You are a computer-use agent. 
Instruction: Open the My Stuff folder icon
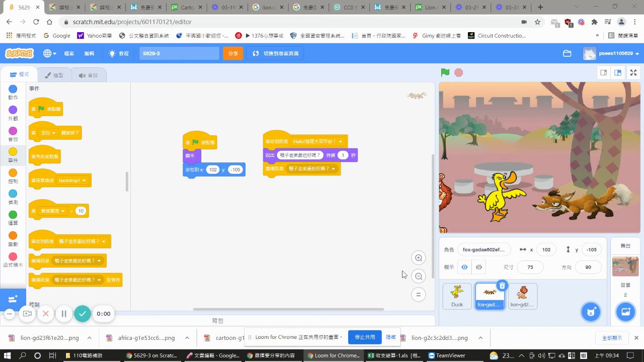coord(567,53)
